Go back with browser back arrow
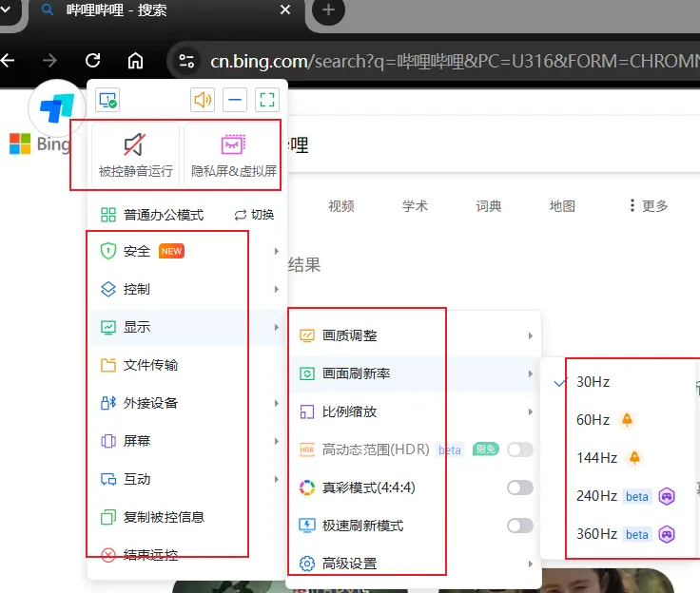This screenshot has width=700, height=593. [8, 60]
